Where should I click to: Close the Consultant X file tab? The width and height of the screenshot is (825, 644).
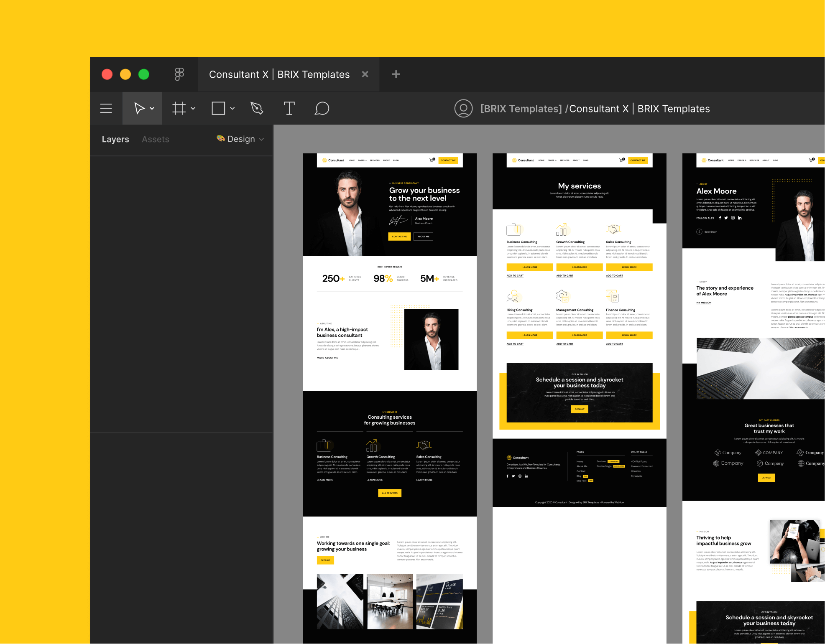point(365,74)
